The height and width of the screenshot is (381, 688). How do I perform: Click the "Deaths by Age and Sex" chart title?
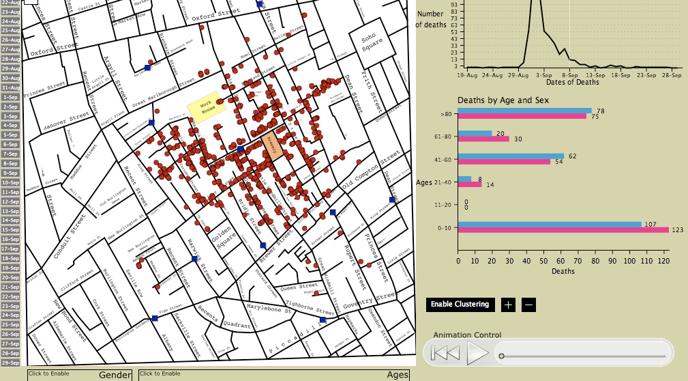pos(503,100)
